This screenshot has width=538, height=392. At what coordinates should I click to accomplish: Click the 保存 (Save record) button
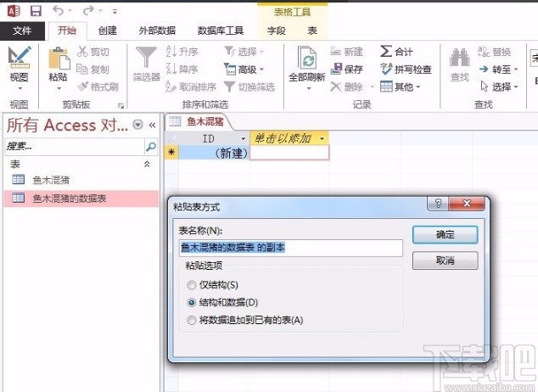346,70
